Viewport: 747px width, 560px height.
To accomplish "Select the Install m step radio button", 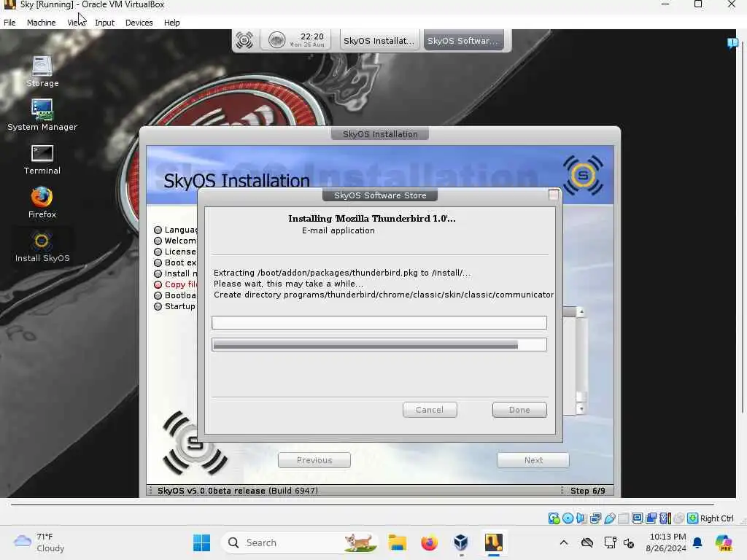I will tap(158, 274).
